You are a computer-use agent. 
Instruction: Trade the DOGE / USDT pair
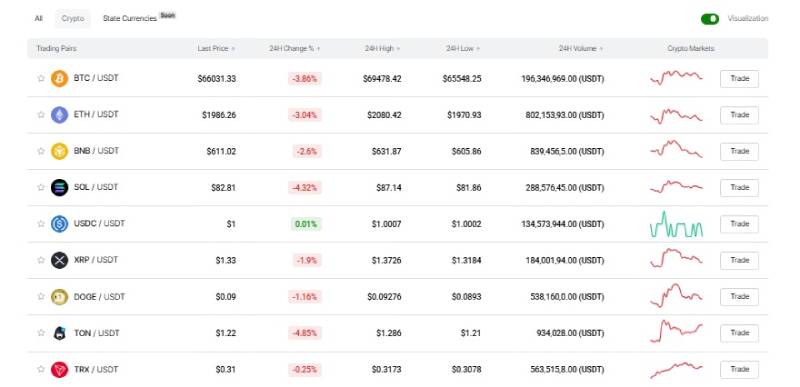(739, 297)
